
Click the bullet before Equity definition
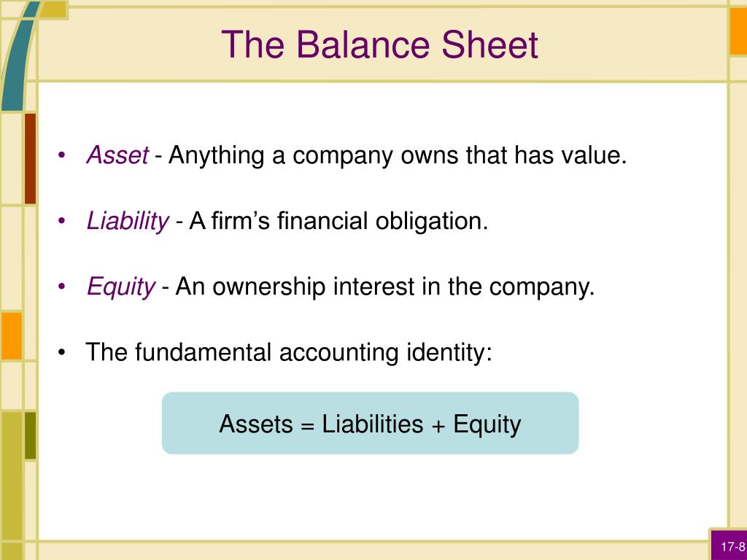[x=61, y=287]
